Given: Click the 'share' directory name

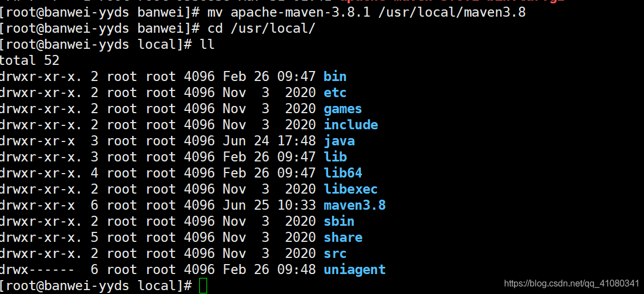Looking at the screenshot, I should 343,237.
